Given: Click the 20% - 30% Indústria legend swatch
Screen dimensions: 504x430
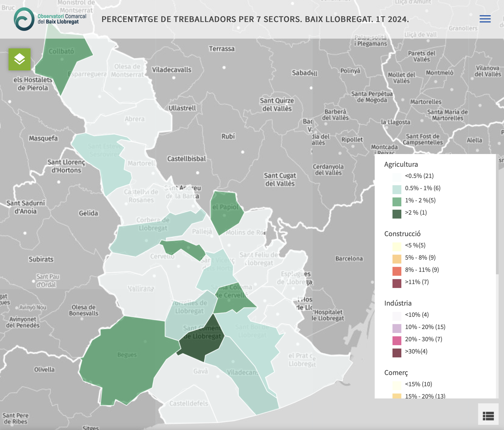Looking at the screenshot, I should (397, 341).
